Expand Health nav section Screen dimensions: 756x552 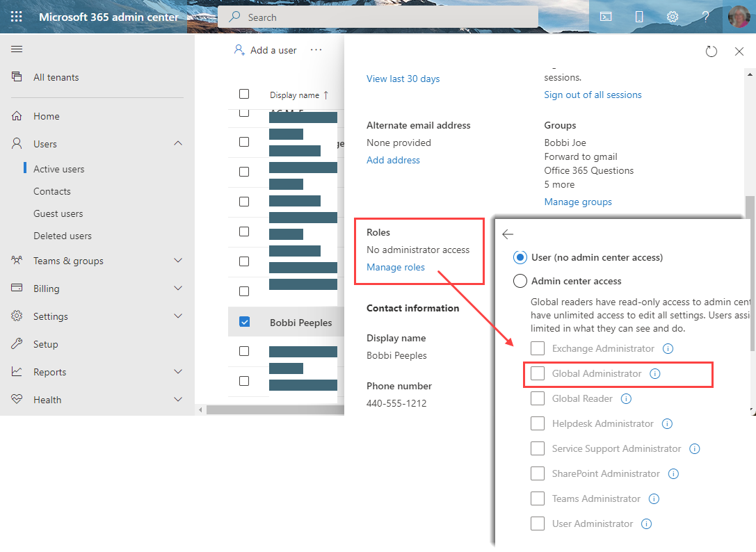point(178,400)
